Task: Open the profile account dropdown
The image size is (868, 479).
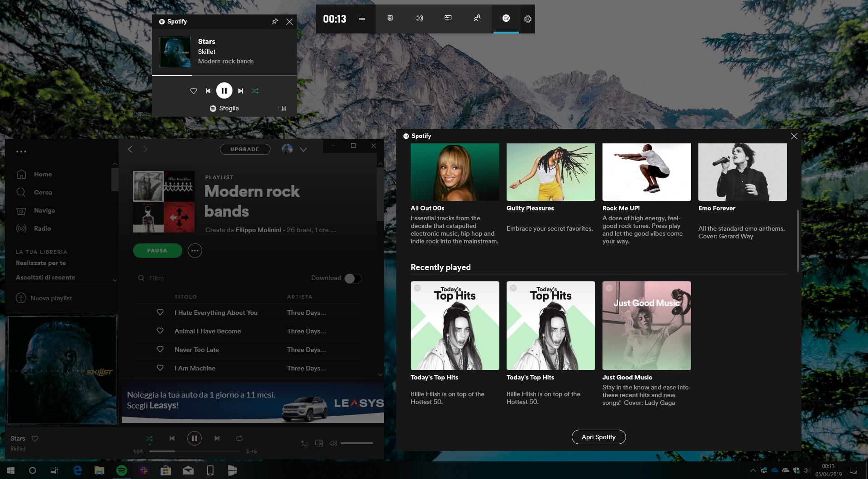Action: [x=304, y=149]
